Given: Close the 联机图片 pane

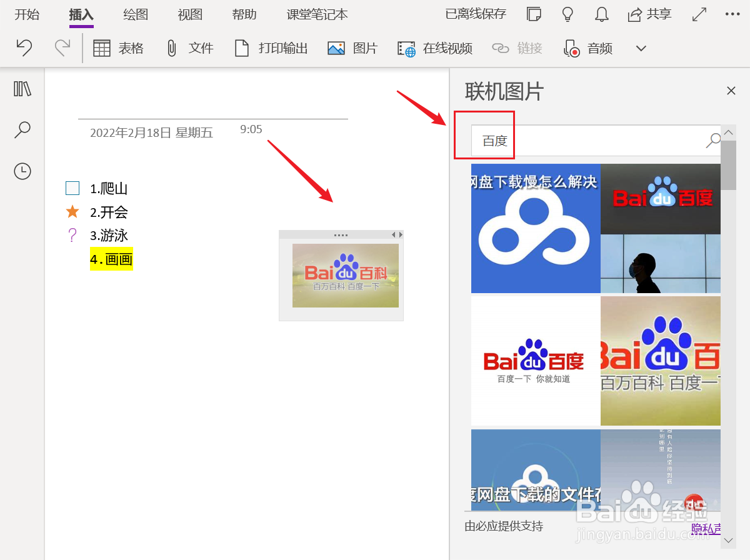Looking at the screenshot, I should (731, 91).
